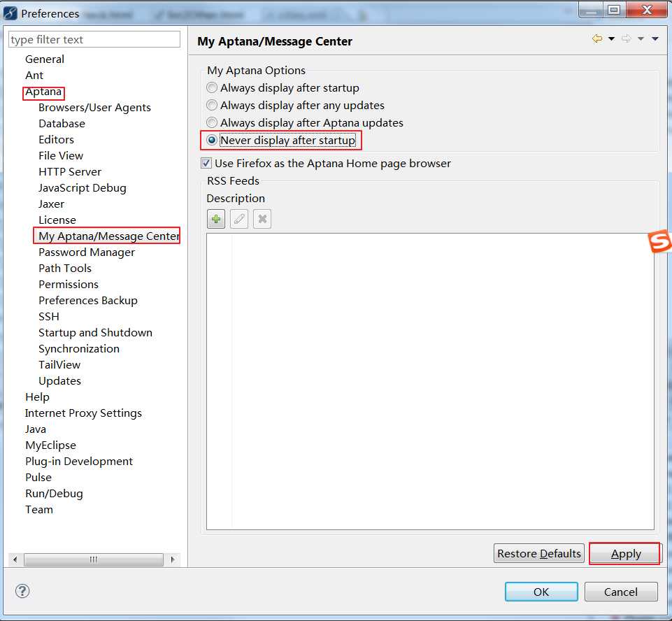This screenshot has width=672, height=621.
Task: Click the Preferences window title icon
Action: point(10,13)
